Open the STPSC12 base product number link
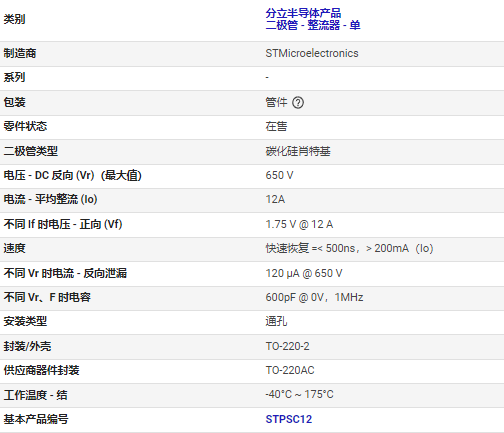Screen dimensions: 504x433 pos(289,419)
